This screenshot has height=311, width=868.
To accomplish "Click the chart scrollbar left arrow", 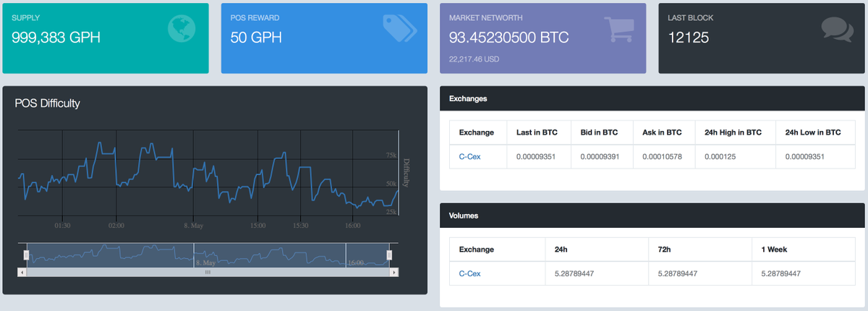I will click(x=22, y=273).
